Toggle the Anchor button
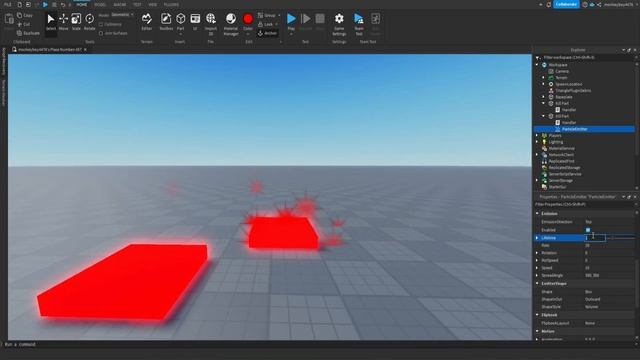Image resolution: width=640 pixels, height=360 pixels. click(267, 33)
